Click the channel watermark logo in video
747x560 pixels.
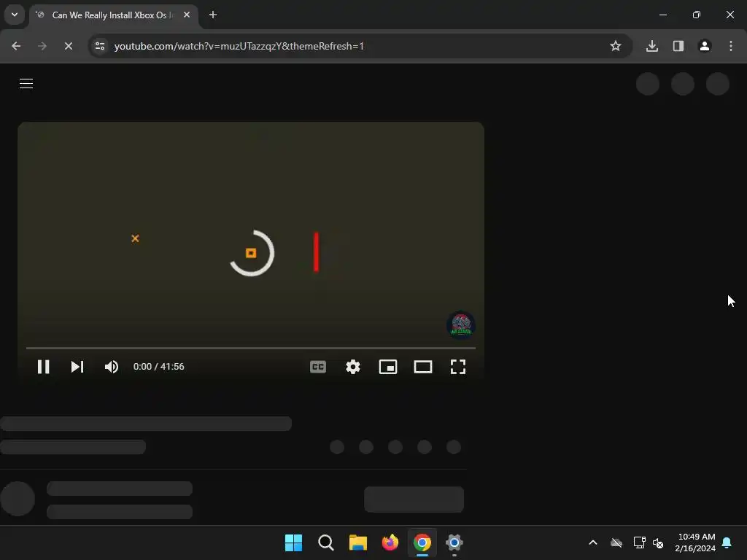(461, 325)
